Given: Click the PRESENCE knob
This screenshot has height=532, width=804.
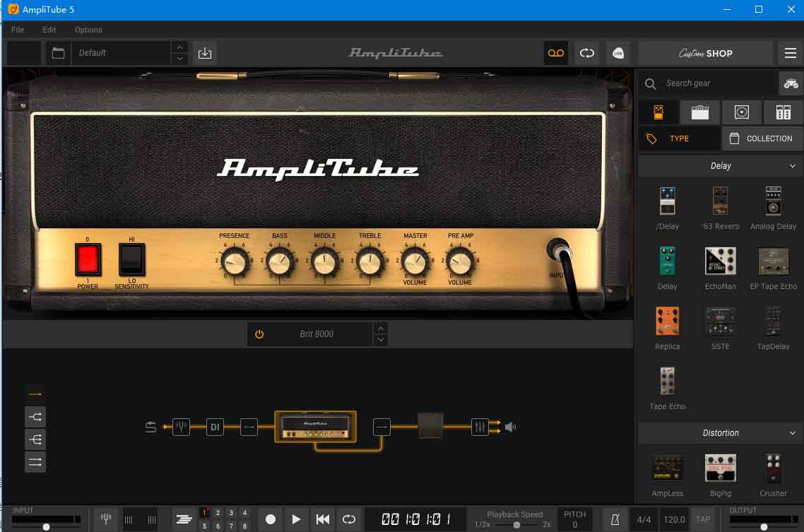Looking at the screenshot, I should pyautogui.click(x=235, y=262).
